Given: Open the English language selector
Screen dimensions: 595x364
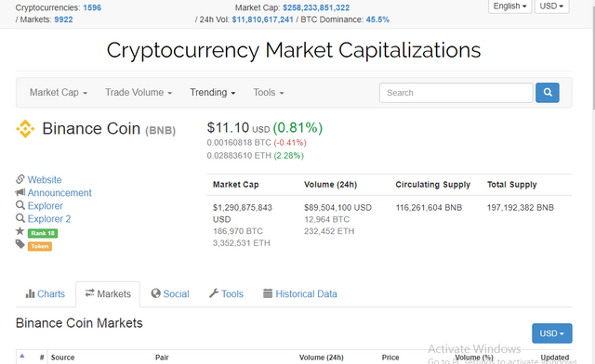Looking at the screenshot, I should pos(509,6).
